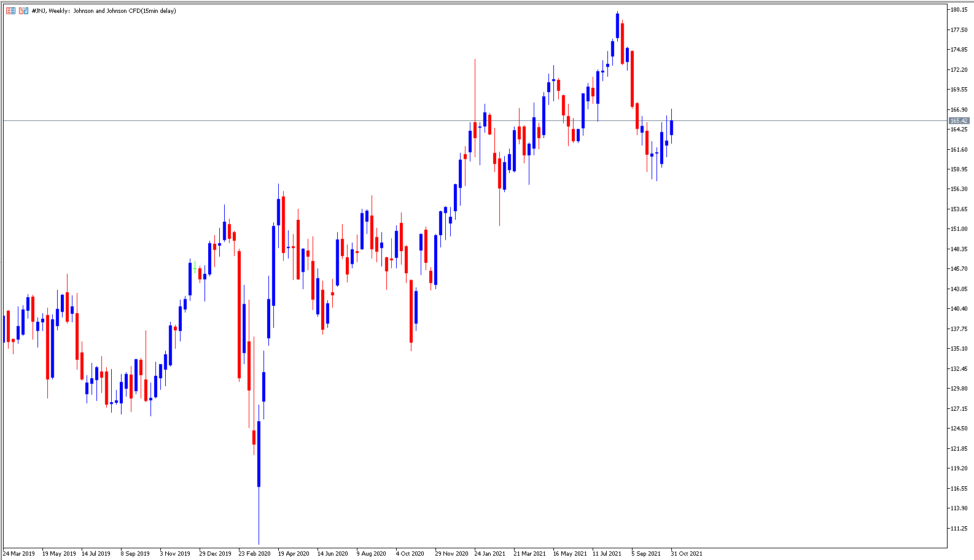Click the 180.15 price scale label
Screen dimensions: 974x560
tap(959, 10)
